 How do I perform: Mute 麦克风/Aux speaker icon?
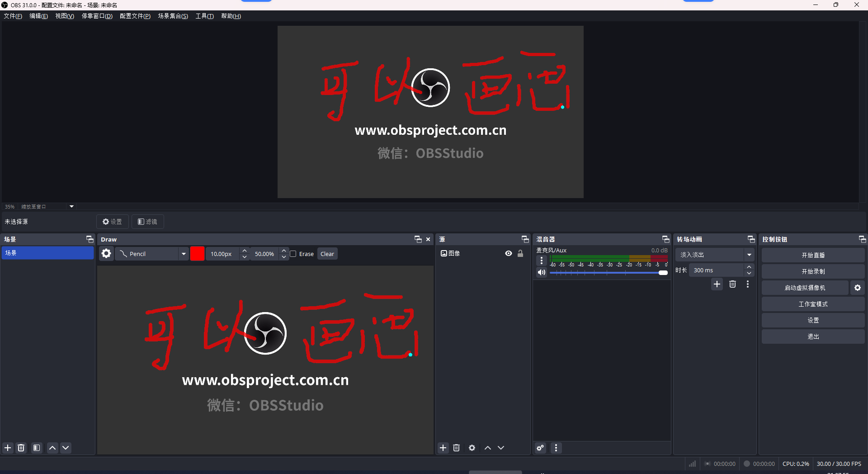click(x=542, y=272)
